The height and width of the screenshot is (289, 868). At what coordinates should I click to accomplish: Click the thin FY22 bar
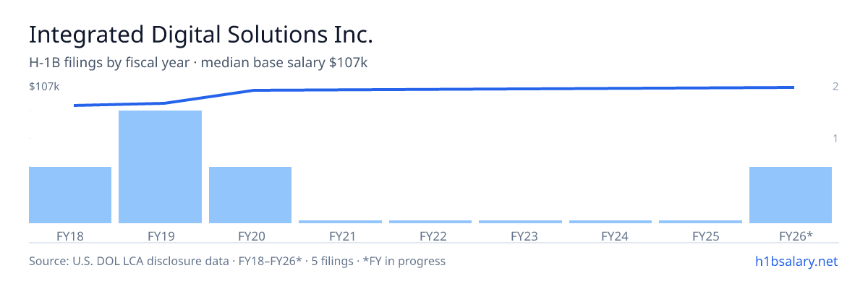click(x=430, y=222)
